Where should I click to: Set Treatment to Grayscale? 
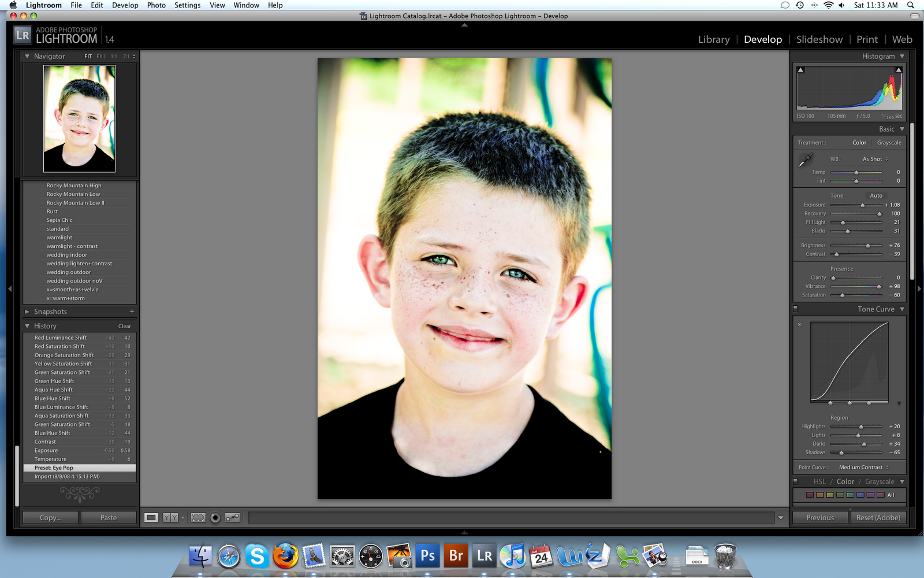click(889, 143)
